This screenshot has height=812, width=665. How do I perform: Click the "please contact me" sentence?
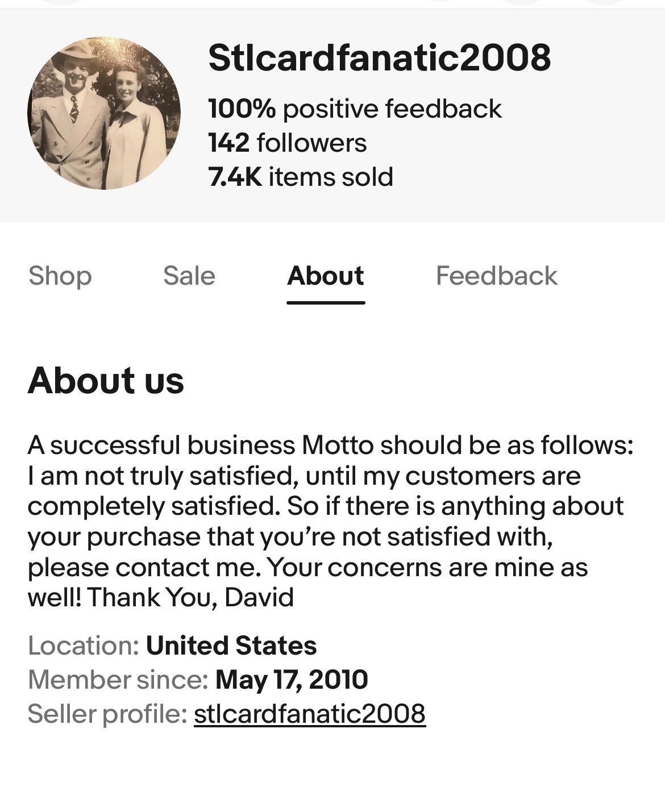tap(144, 568)
